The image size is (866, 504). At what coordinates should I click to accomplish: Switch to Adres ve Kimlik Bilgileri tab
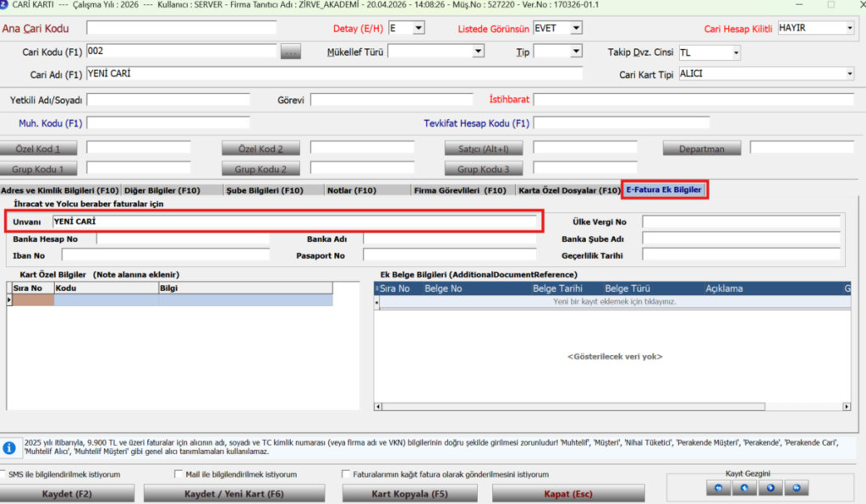60,190
